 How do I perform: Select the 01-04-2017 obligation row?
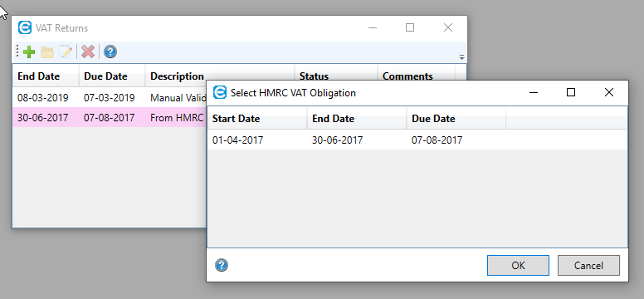417,140
